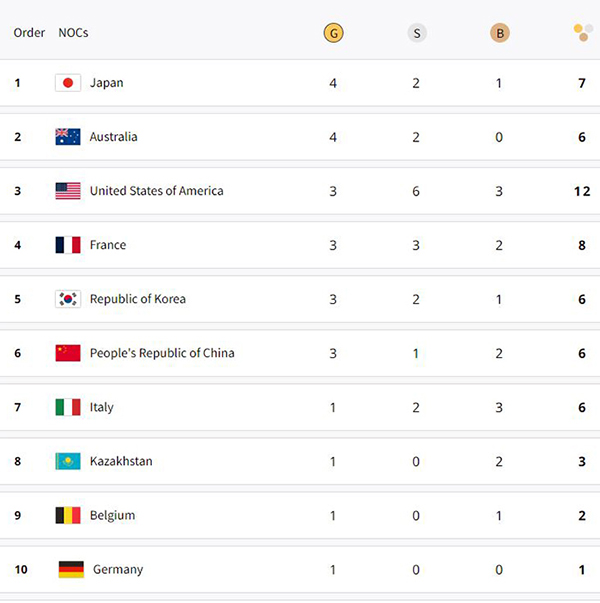Screen dimensions: 600x603
Task: Open the Japan country link
Action: pos(107,83)
